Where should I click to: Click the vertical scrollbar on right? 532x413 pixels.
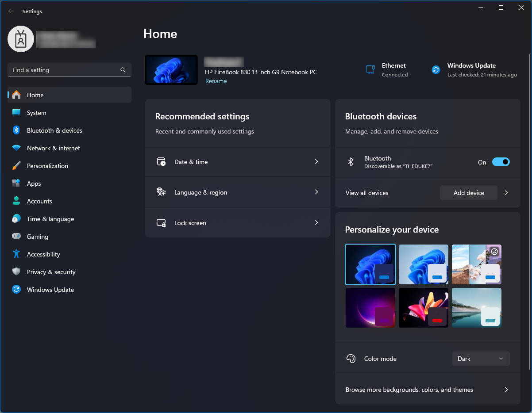[x=530, y=212]
